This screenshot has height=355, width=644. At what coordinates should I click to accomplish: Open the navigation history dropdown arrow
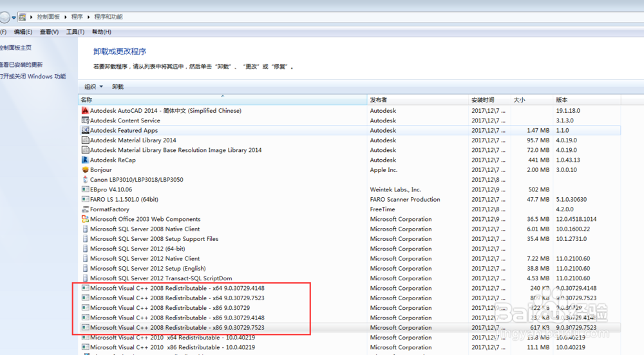(14, 17)
